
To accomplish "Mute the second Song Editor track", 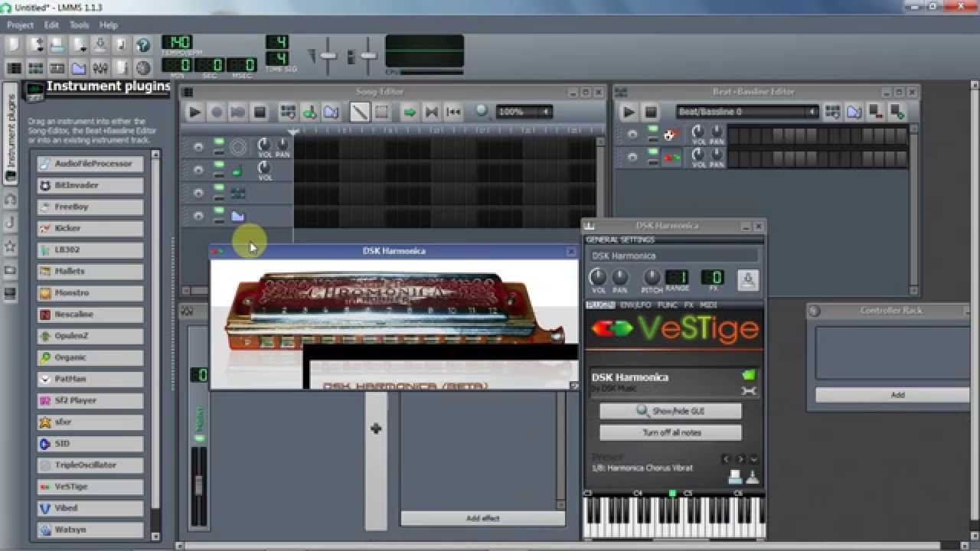I will (218, 165).
